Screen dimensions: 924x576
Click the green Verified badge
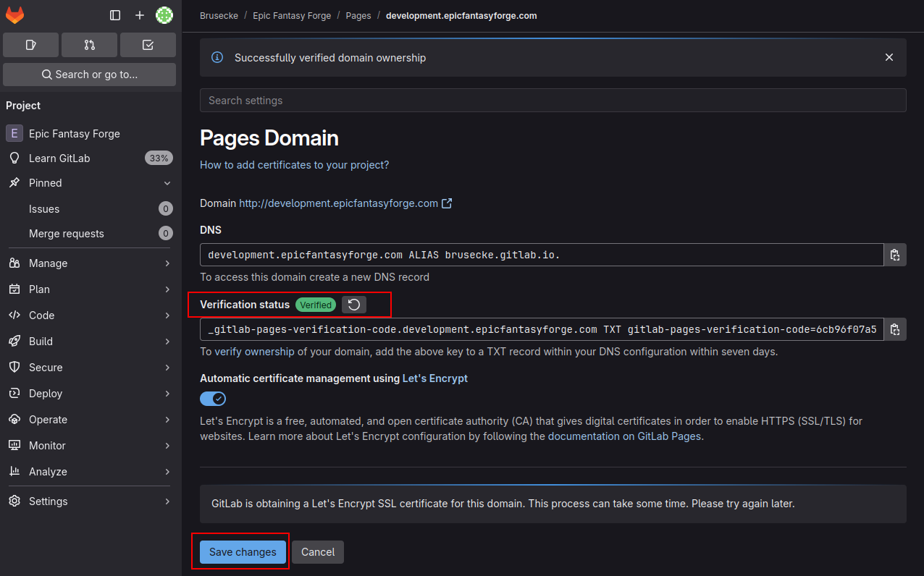tap(316, 305)
